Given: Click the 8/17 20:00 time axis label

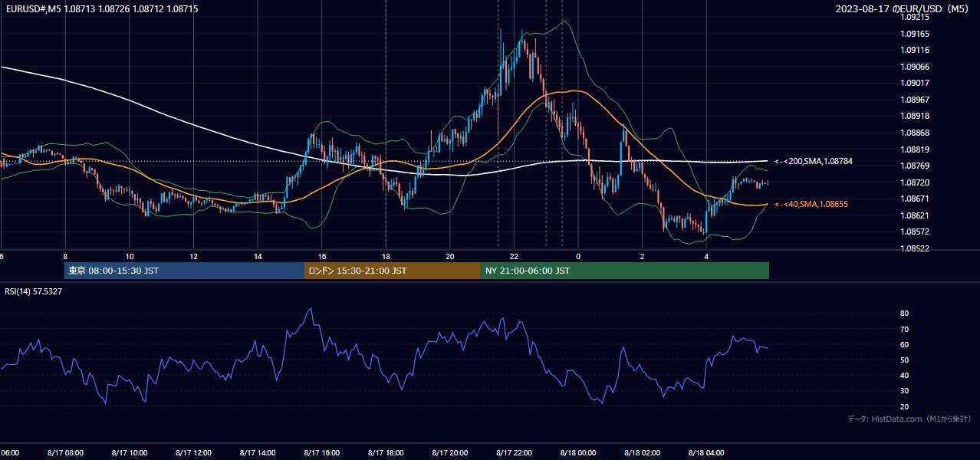Looking at the screenshot, I should [450, 452].
